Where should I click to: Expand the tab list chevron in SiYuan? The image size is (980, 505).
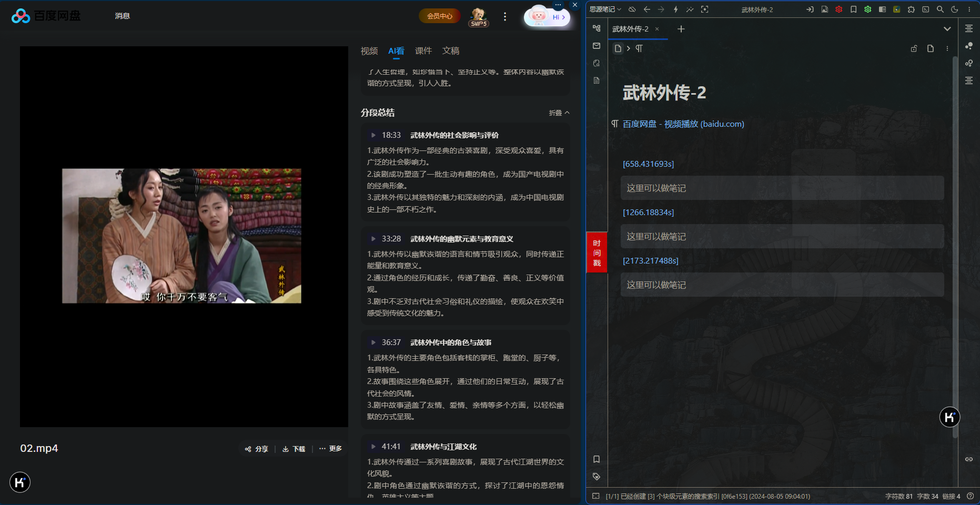(947, 29)
